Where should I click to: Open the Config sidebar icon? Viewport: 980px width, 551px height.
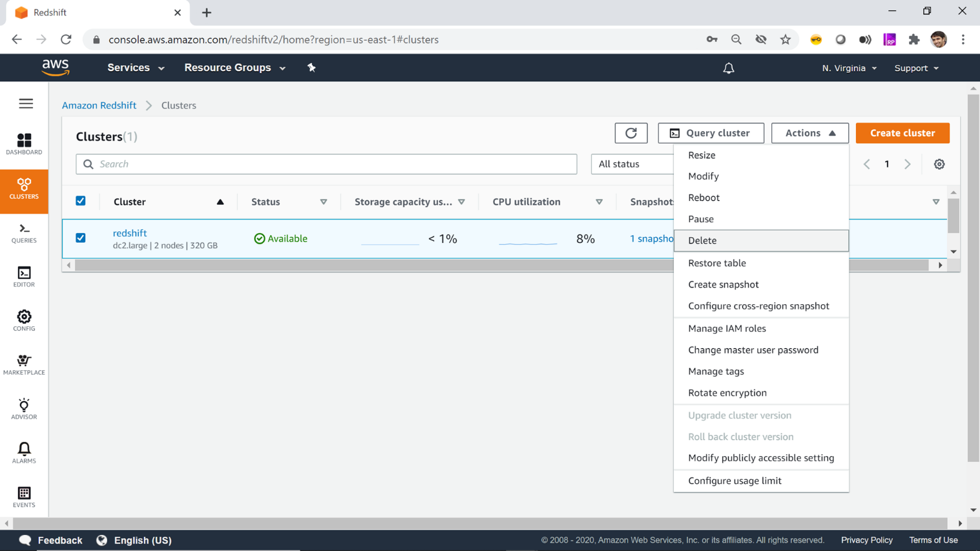pyautogui.click(x=24, y=321)
